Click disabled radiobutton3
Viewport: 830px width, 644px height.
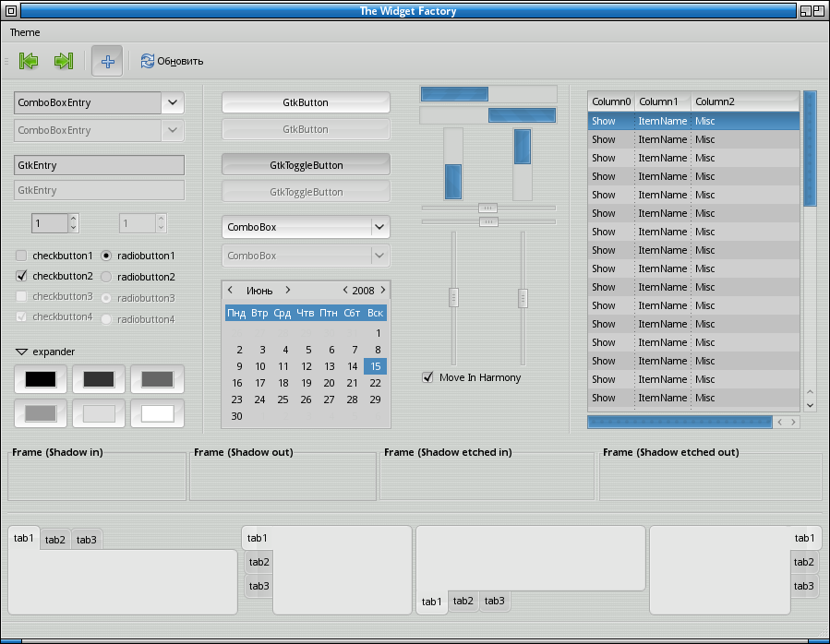(x=106, y=298)
